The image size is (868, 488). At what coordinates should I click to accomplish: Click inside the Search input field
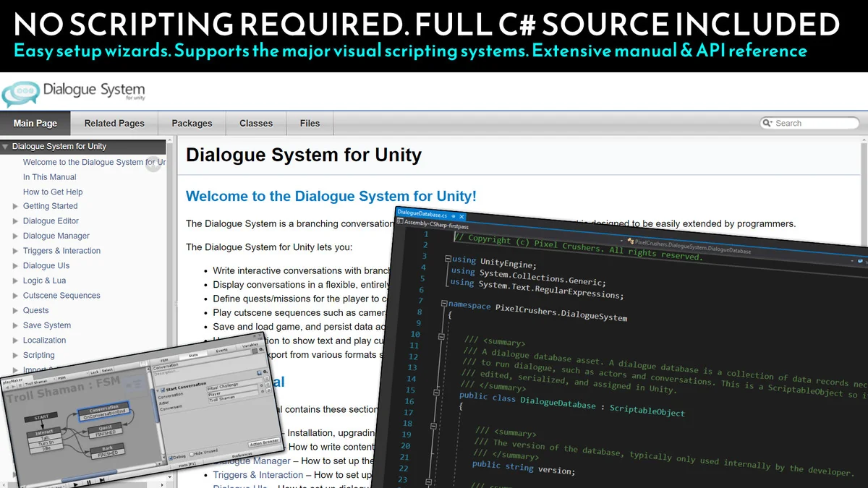click(x=810, y=122)
